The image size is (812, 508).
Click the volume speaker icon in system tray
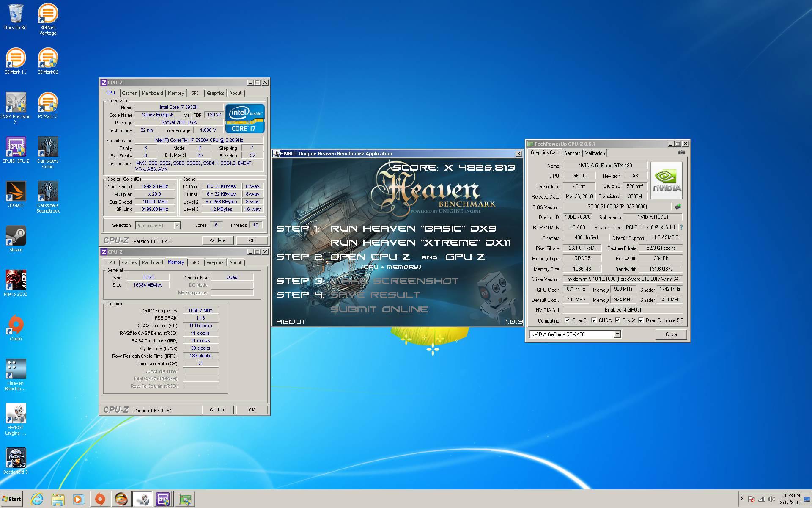pos(771,499)
